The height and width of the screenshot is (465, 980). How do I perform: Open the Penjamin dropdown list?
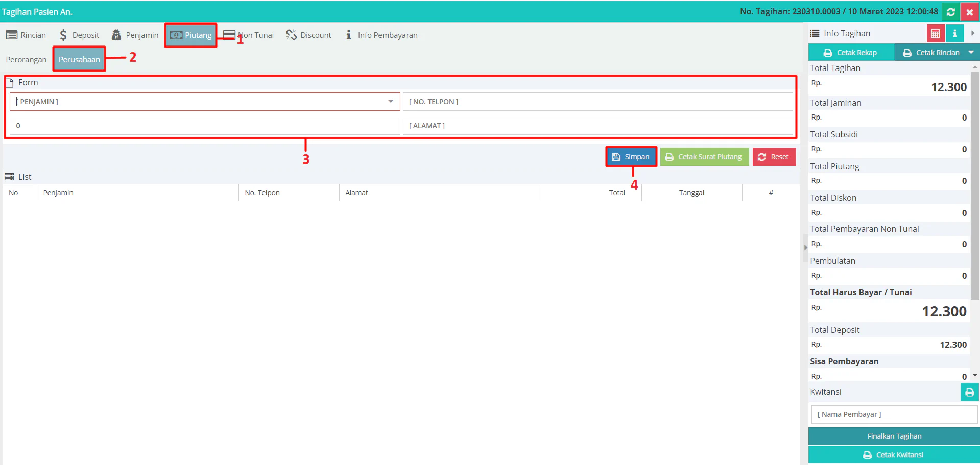tap(390, 102)
